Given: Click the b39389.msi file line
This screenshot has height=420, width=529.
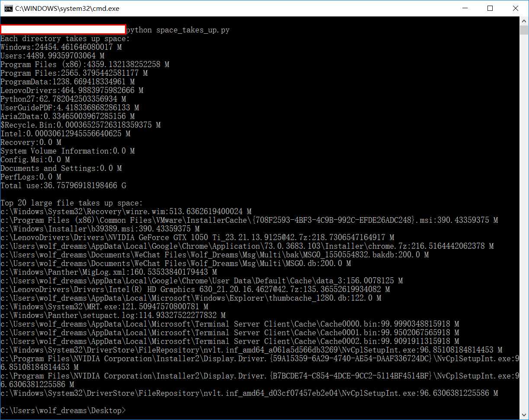Looking at the screenshot, I should pyautogui.click(x=100, y=229).
